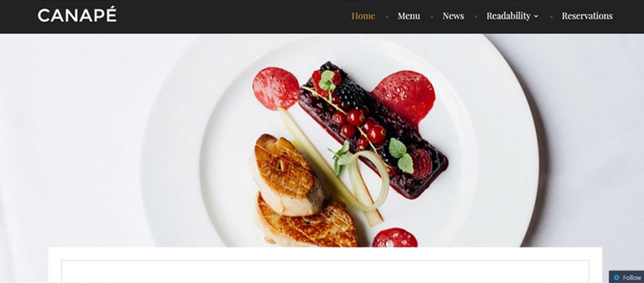Click the large red purée blob beside terrine
644x283 pixels.
403,98
